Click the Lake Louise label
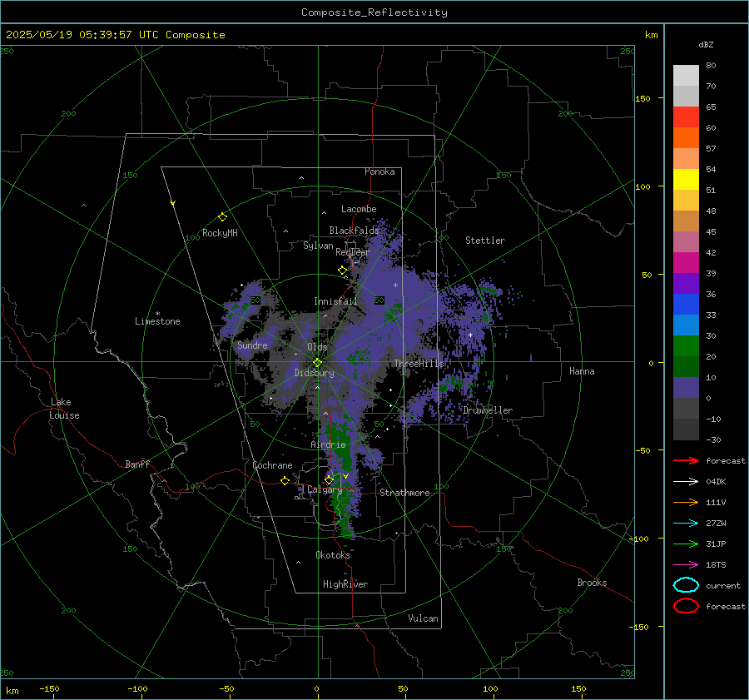Screen dimensions: 749x700 [64, 409]
